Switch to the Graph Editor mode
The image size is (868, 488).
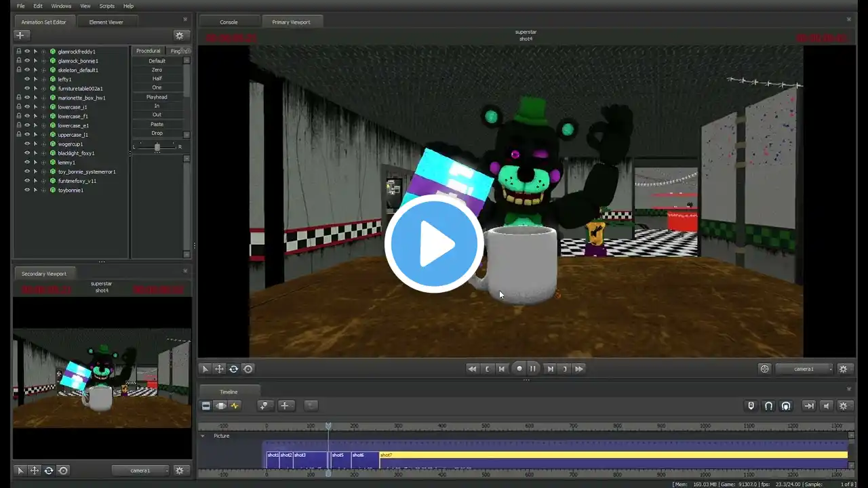(235, 406)
